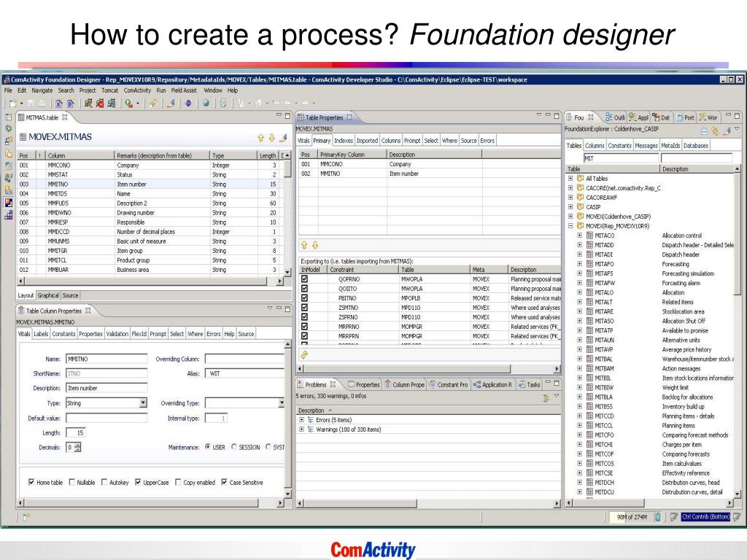Screen dimensions: 747x560
Task: Click the filter icon in the Problems panel
Action: tap(546, 398)
